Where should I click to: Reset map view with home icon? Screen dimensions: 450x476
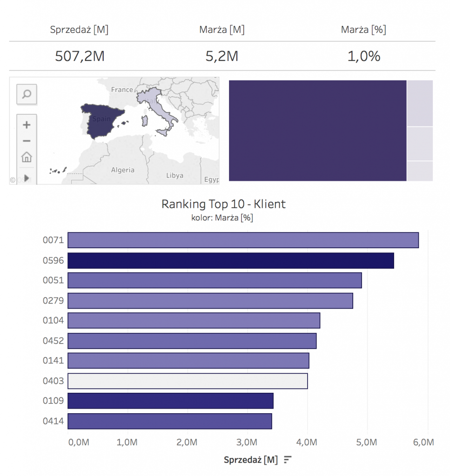tap(27, 157)
